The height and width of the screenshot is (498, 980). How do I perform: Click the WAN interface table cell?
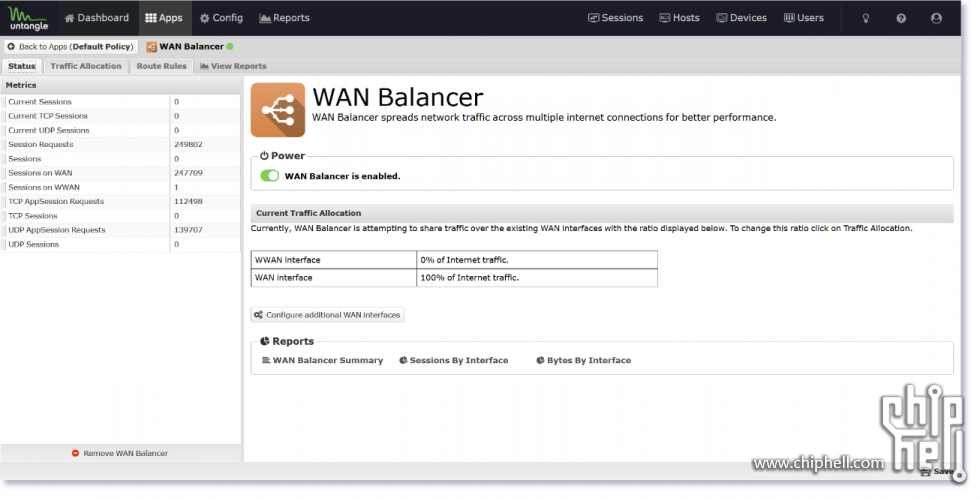click(334, 278)
